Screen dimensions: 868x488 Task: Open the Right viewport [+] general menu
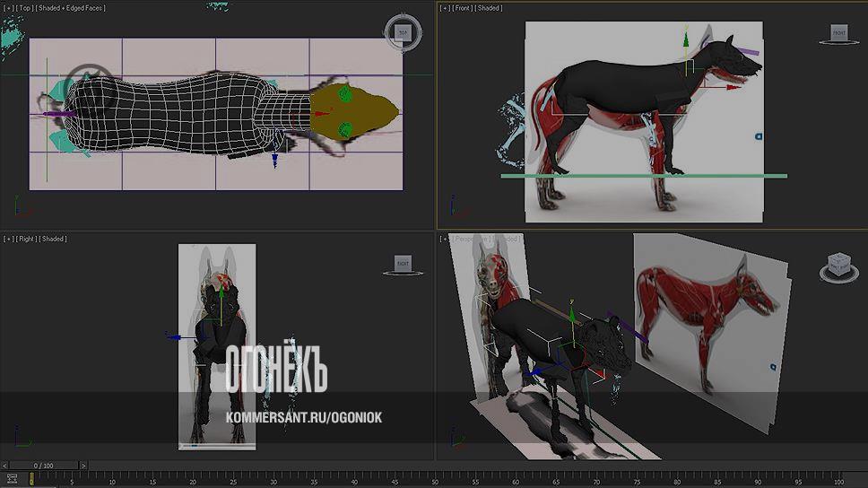point(8,239)
